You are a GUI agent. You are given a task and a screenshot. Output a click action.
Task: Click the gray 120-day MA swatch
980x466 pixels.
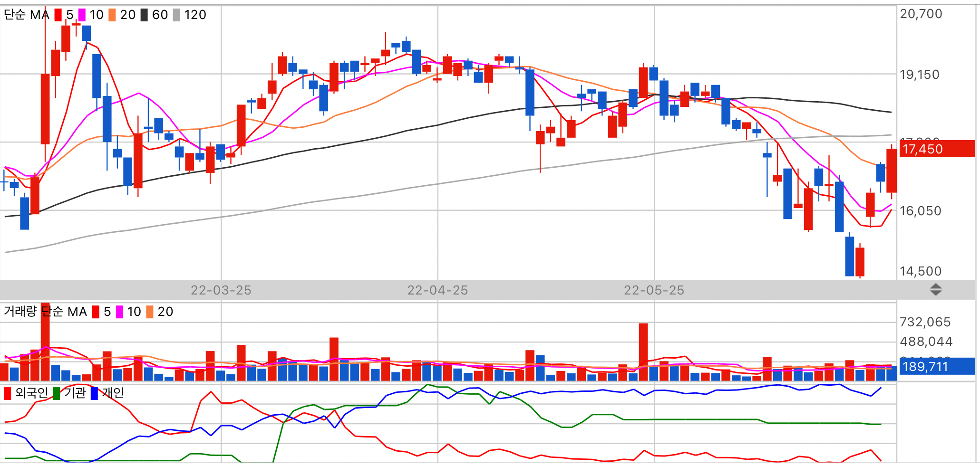[x=176, y=15]
